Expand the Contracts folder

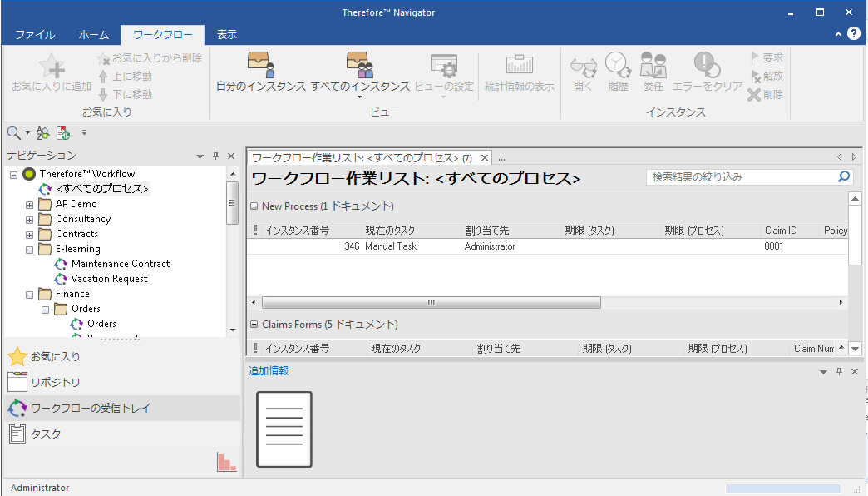click(x=30, y=235)
